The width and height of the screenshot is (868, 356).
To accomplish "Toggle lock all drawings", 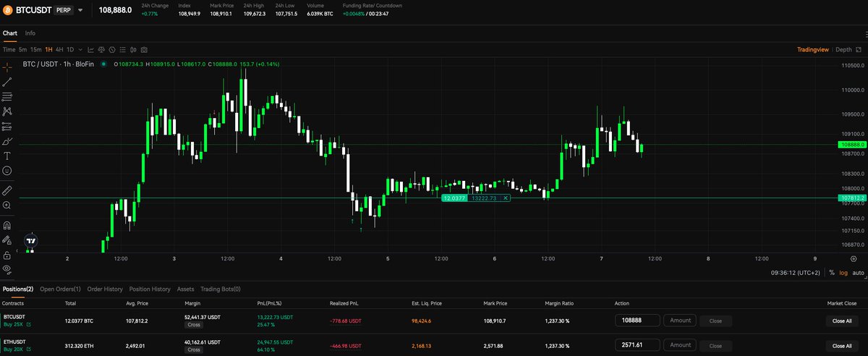I will (x=7, y=255).
